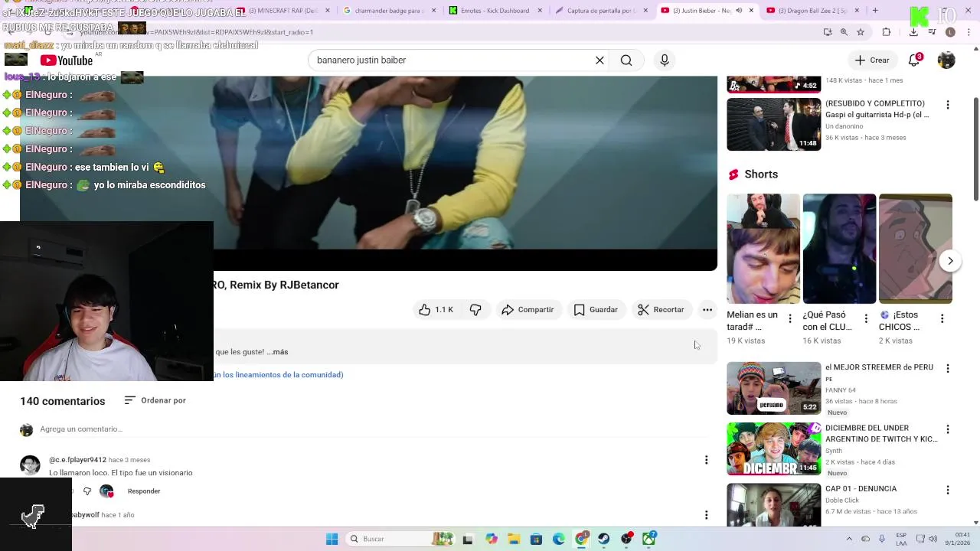Open File Explorer from the taskbar
Screen dimensions: 980x551
514,539
